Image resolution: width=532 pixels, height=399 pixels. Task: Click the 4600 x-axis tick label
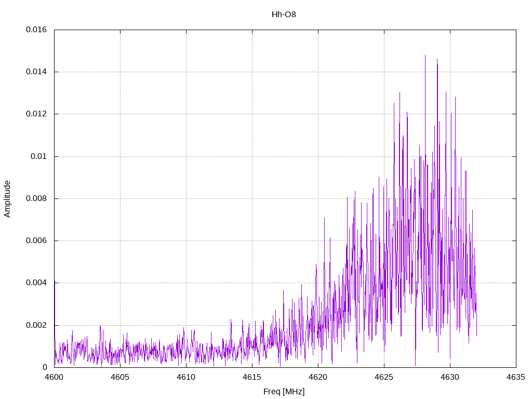pos(54,377)
